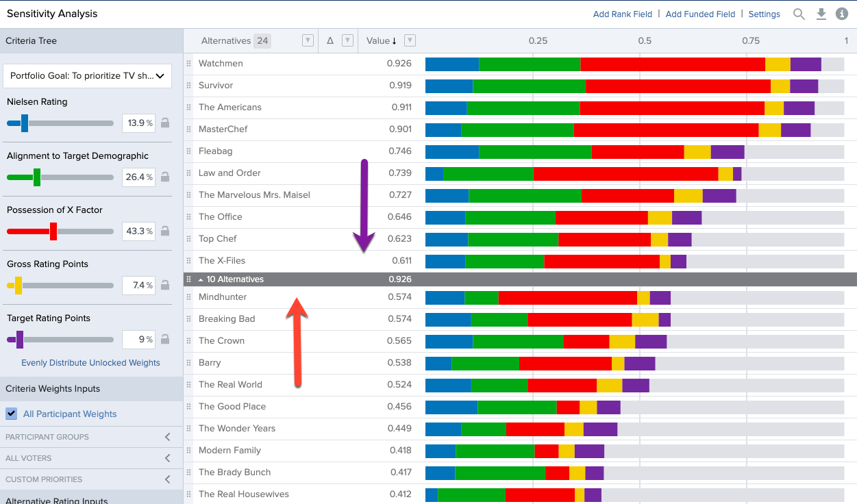Screen dimensions: 857x504
Task: Click the Nielsen Rating 13.9% field
Action: pos(138,123)
